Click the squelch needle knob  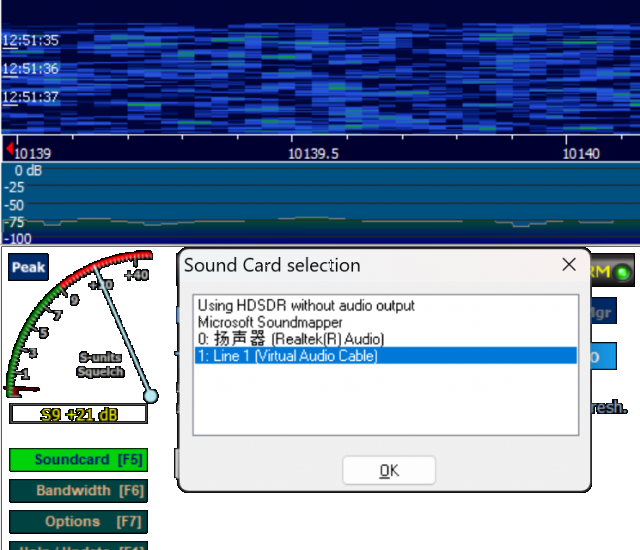pyautogui.click(x=151, y=396)
